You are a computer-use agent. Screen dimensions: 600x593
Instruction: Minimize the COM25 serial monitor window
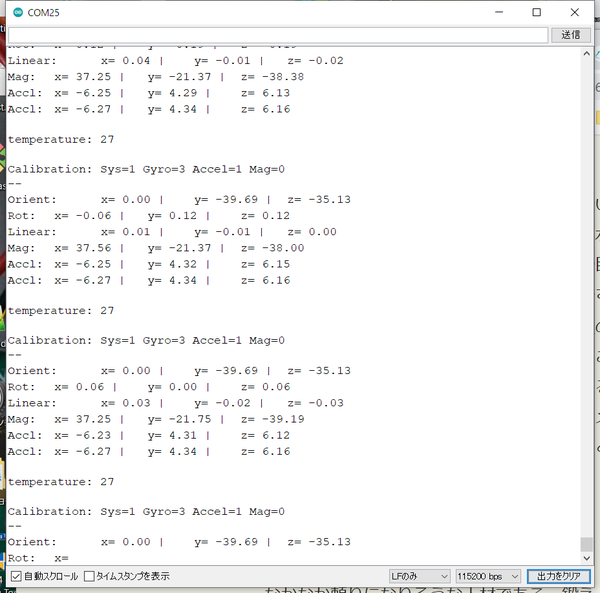pyautogui.click(x=493, y=12)
